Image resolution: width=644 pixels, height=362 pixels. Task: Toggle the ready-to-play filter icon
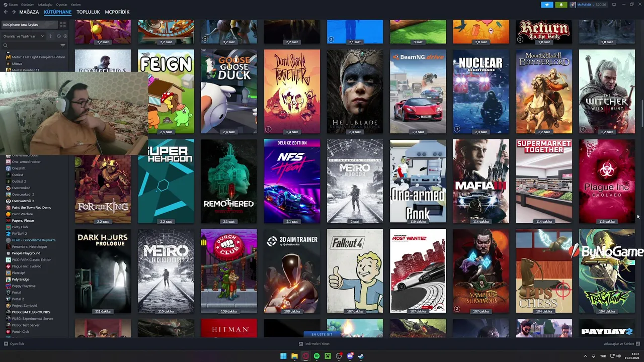[x=64, y=36]
